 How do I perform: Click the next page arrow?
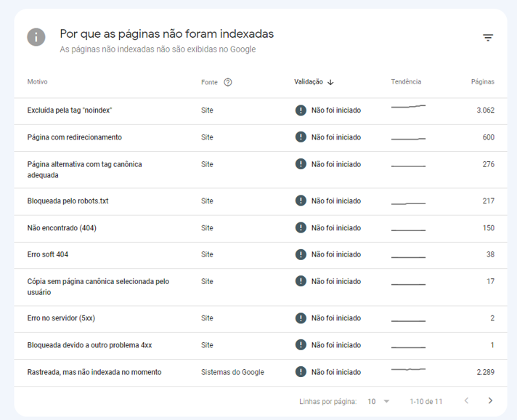point(490,401)
